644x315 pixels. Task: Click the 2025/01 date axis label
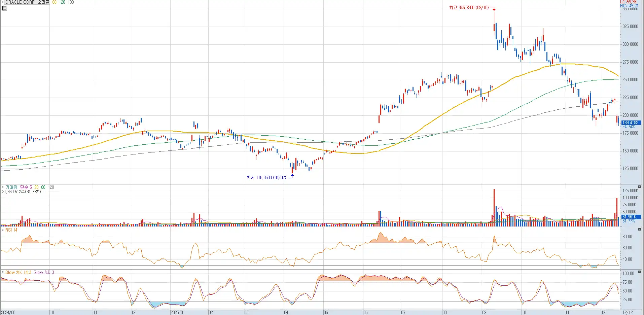[x=177, y=312]
